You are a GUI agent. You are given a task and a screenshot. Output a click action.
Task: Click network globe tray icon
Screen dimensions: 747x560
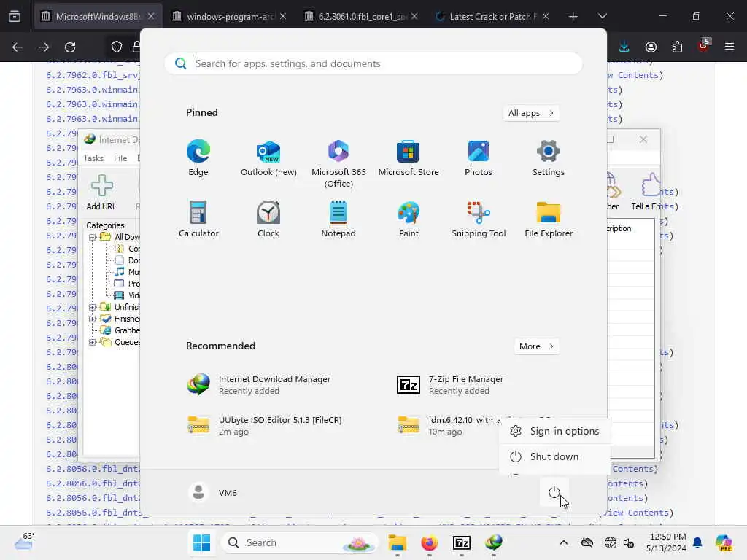(611, 542)
